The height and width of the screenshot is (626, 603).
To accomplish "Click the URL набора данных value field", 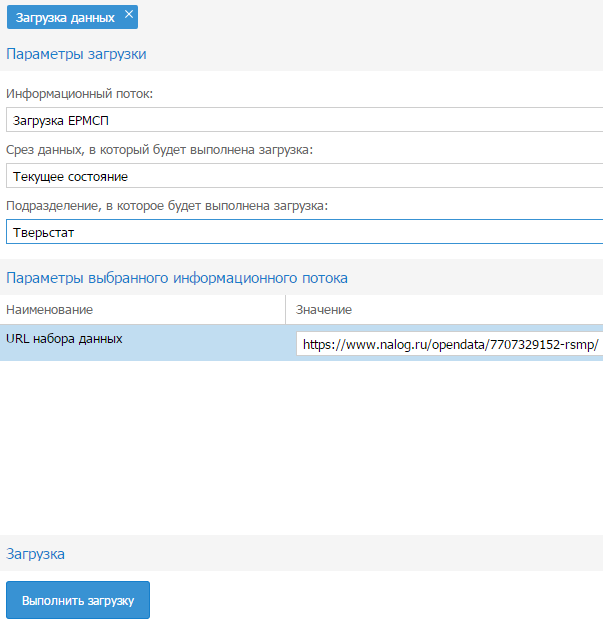I will (x=450, y=344).
